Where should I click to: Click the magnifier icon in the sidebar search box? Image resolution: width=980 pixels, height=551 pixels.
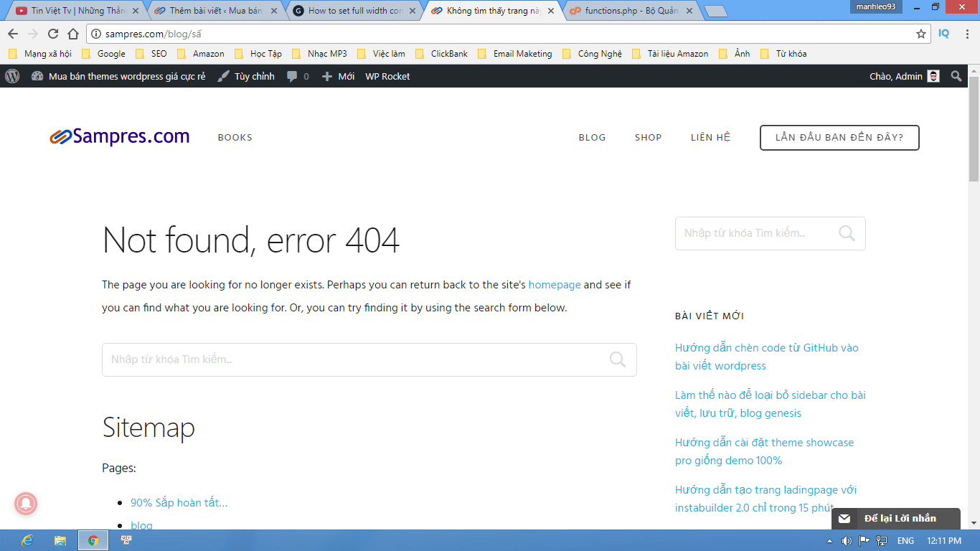[x=846, y=233]
